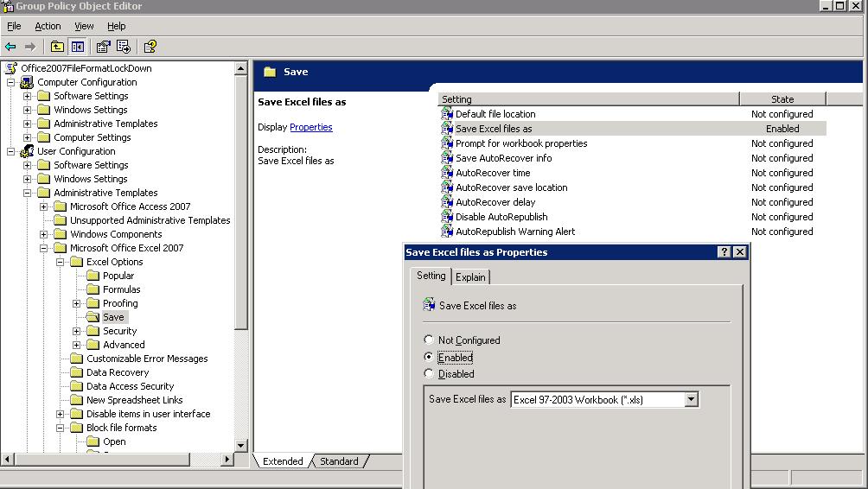Viewport: 868px width, 489px height.
Task: Select Data Access Security tree item
Action: 130,386
